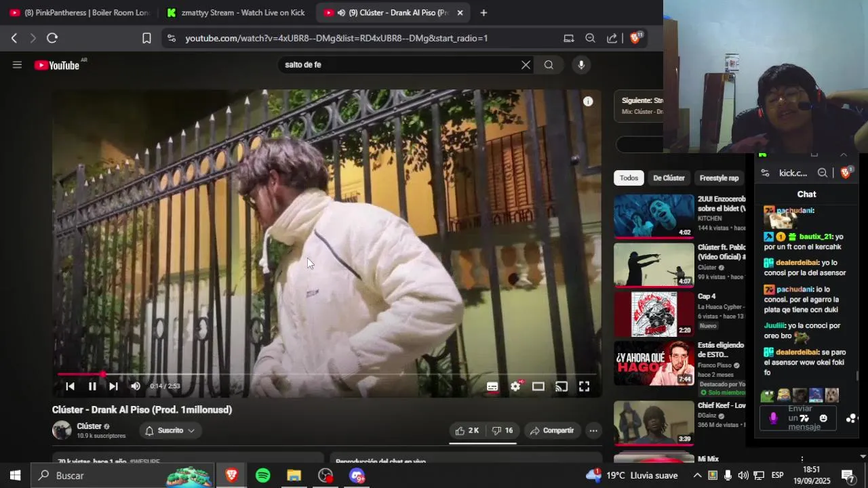Start voice search with microphone
The height and width of the screenshot is (488, 868).
pos(580,65)
